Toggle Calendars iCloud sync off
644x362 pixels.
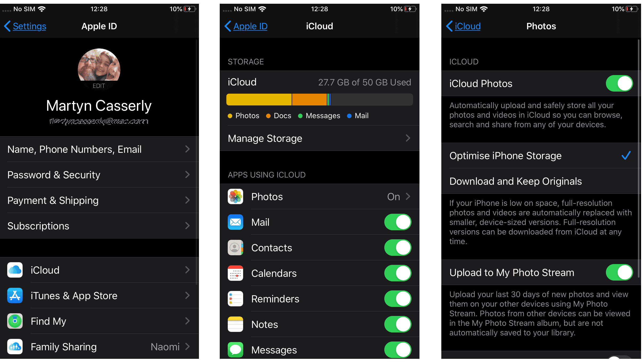point(398,273)
